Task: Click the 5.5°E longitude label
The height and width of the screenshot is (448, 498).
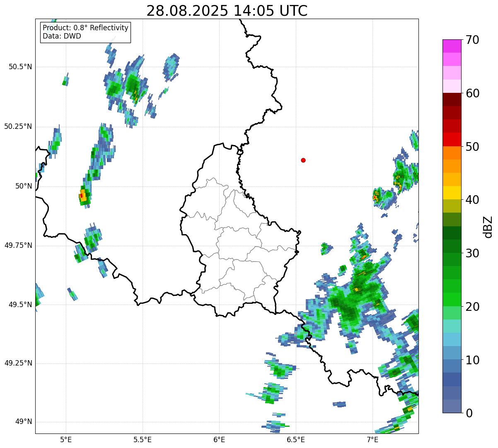Action: tap(143, 439)
